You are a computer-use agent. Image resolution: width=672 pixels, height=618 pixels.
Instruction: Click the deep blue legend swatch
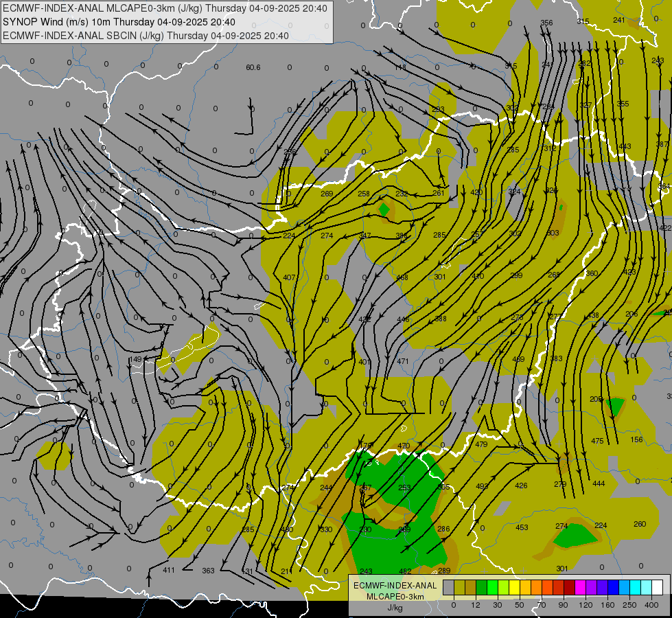coord(613,587)
